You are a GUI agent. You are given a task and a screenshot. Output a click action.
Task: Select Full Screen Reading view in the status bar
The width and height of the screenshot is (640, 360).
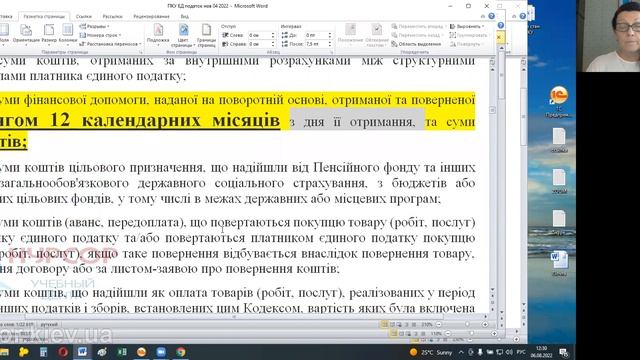pos(392,324)
